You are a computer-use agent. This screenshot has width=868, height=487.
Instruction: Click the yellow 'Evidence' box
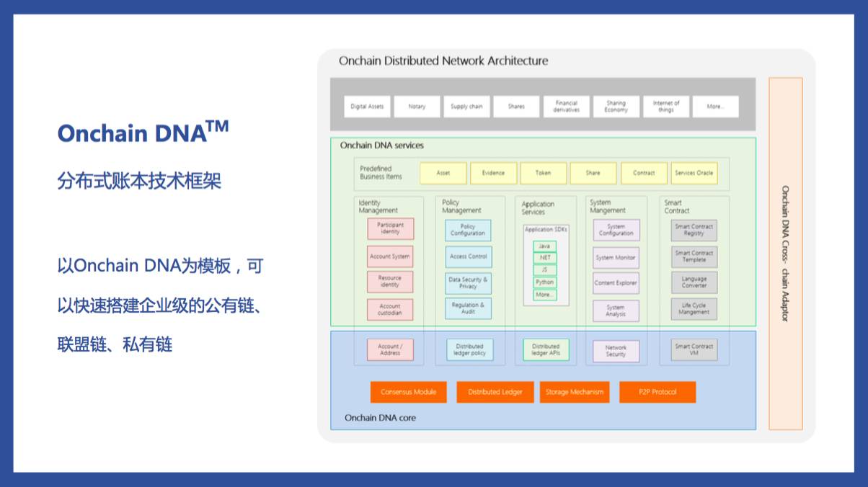click(x=493, y=173)
